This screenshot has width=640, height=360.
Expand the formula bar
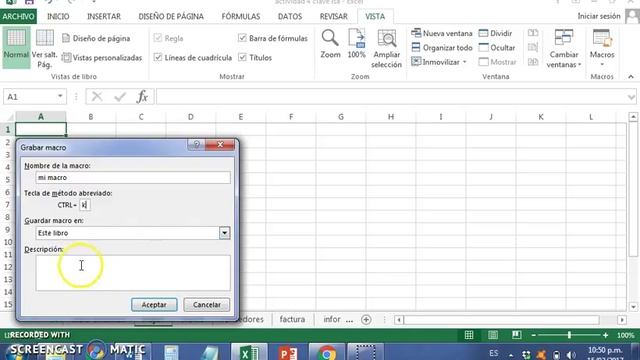[x=631, y=97]
